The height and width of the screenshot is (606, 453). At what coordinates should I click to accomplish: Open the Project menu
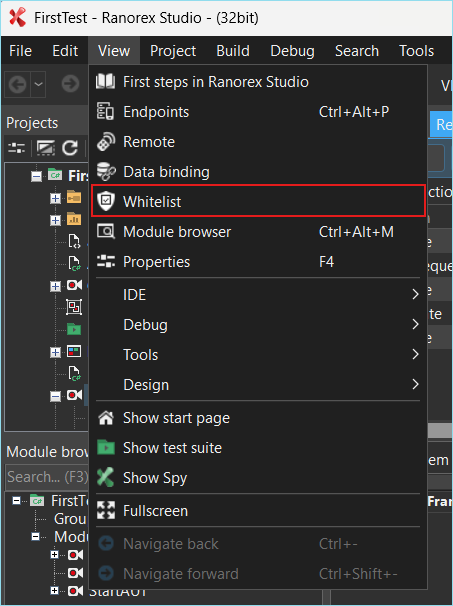173,51
